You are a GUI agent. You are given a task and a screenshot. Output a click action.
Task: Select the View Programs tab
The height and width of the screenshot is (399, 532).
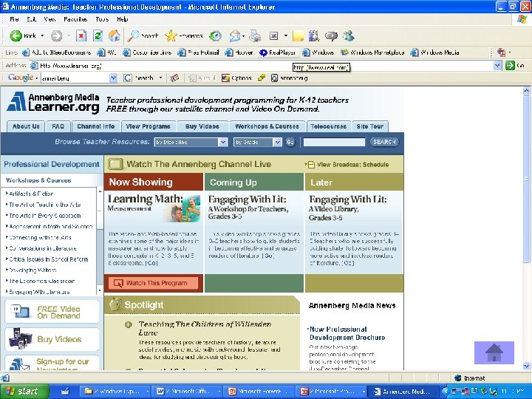149,126
